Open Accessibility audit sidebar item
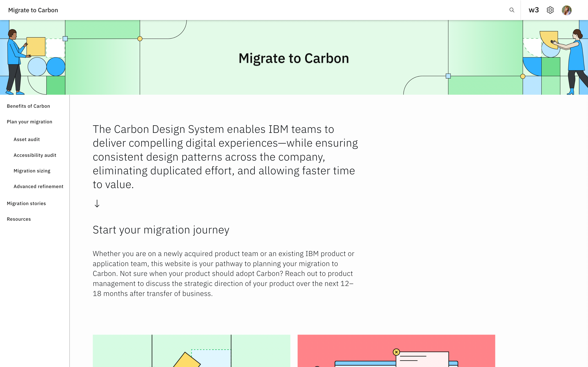Image resolution: width=588 pixels, height=367 pixels. [x=35, y=155]
